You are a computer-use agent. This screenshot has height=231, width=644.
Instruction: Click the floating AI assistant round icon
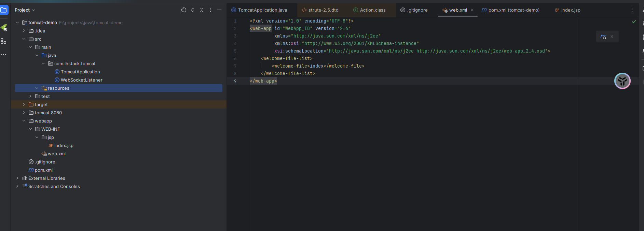pos(622,81)
